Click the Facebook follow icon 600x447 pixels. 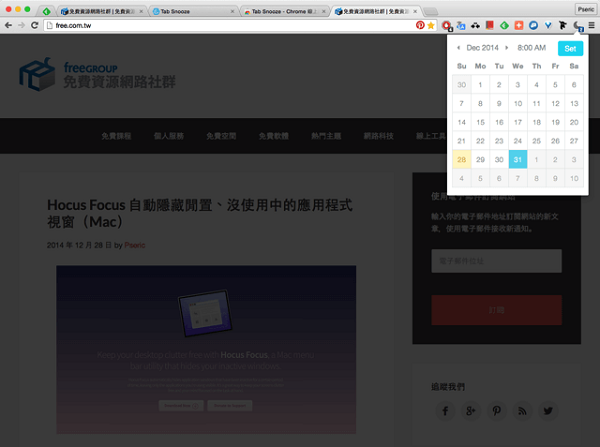point(445,411)
